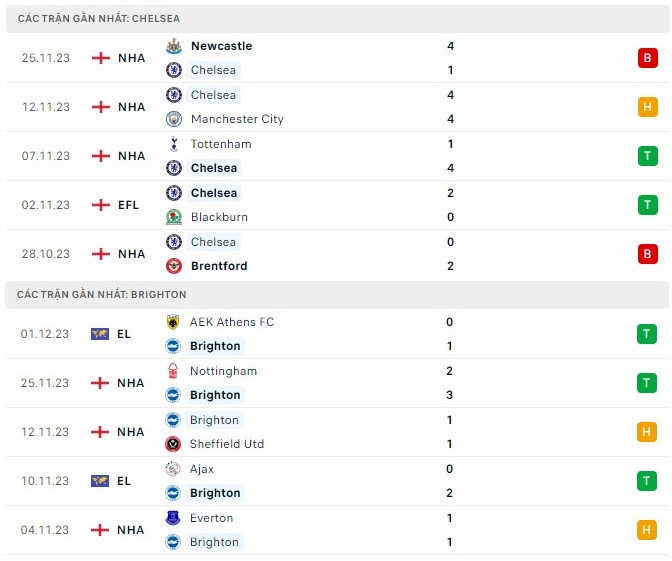Click the Ajax club crest icon
The image size is (672, 561).
(x=174, y=469)
